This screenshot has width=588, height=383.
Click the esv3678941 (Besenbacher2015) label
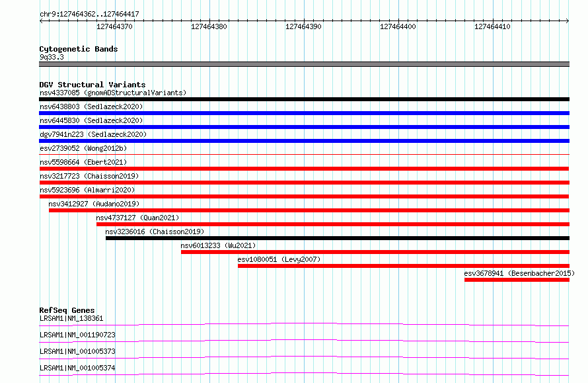click(x=519, y=273)
